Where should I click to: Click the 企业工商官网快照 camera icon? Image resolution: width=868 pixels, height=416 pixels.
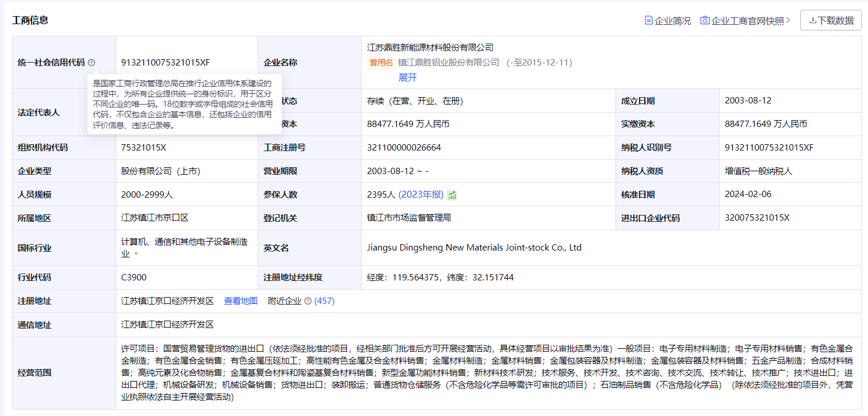(x=705, y=20)
